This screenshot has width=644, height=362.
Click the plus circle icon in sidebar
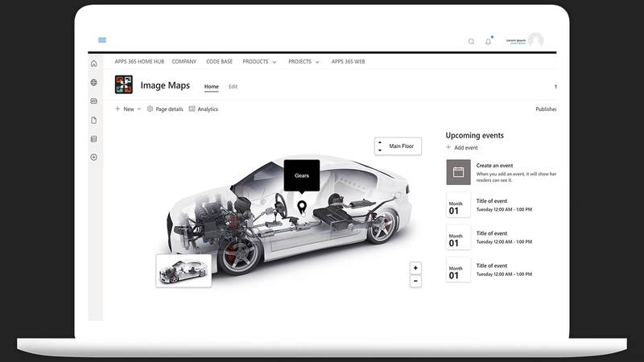click(94, 157)
